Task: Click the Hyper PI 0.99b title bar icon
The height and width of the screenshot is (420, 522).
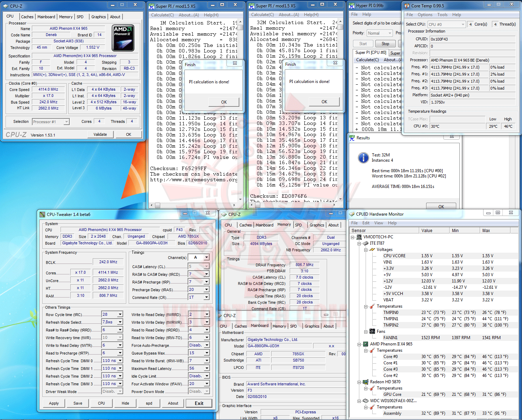Action: pos(352,6)
